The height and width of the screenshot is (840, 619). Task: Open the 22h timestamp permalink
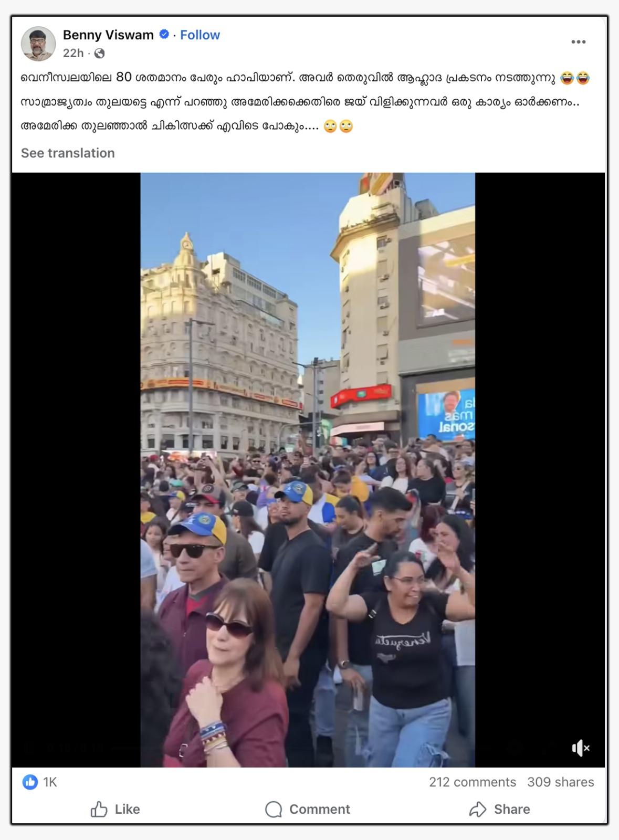coord(74,53)
